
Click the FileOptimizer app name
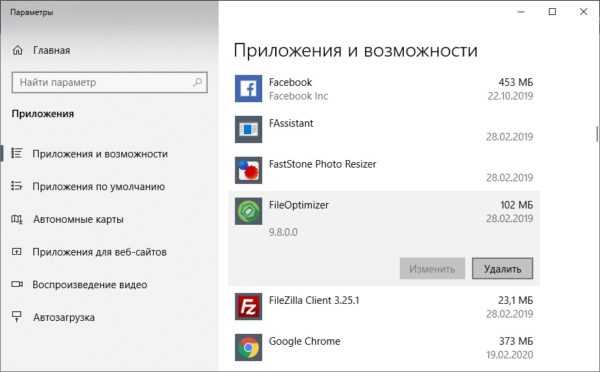point(298,205)
